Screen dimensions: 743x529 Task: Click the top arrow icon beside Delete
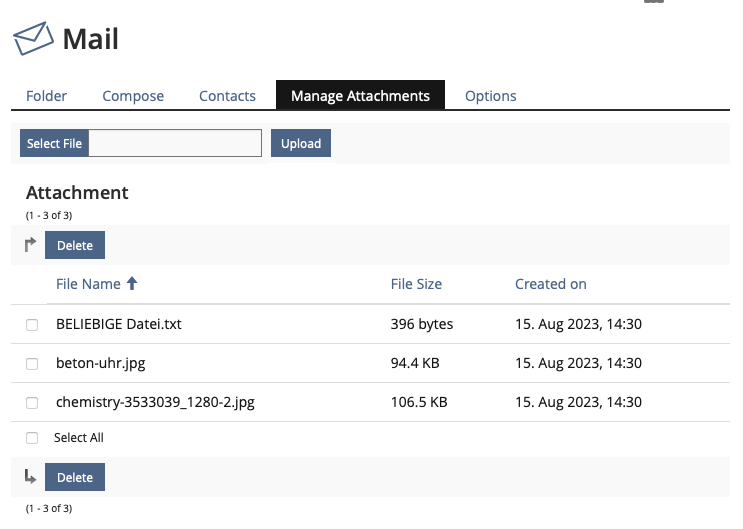[x=30, y=244]
